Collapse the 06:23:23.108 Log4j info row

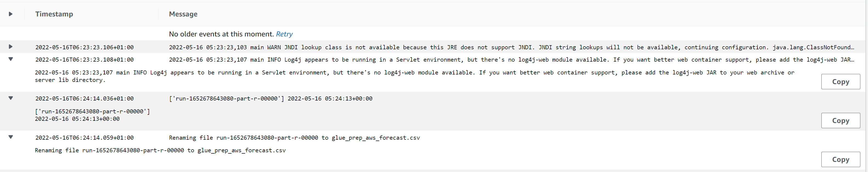pos(11,59)
